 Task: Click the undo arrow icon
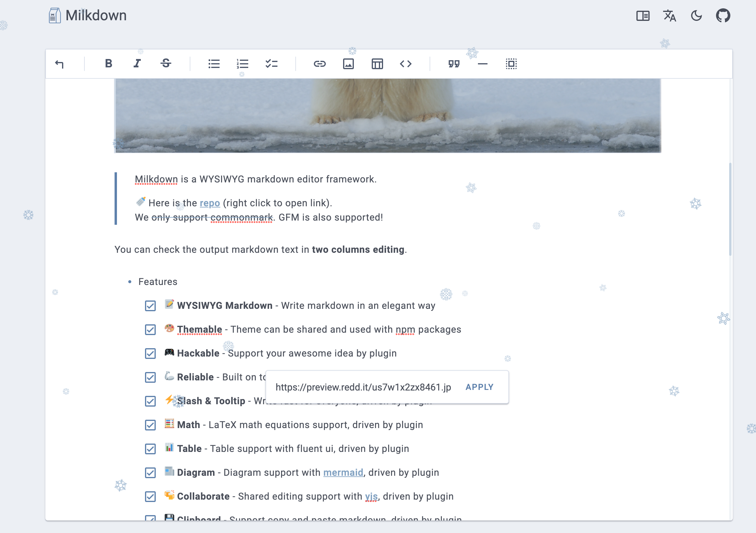pyautogui.click(x=60, y=63)
